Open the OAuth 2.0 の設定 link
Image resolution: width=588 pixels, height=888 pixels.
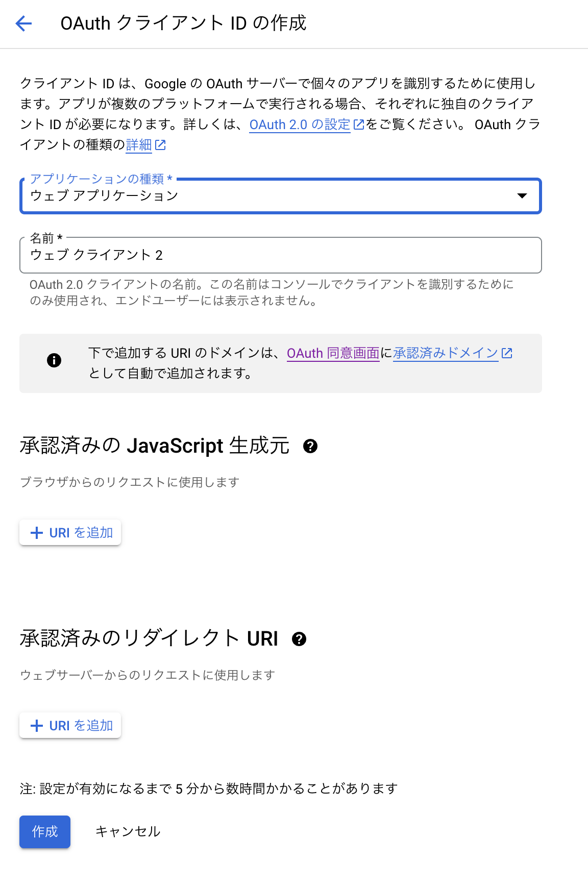299,125
